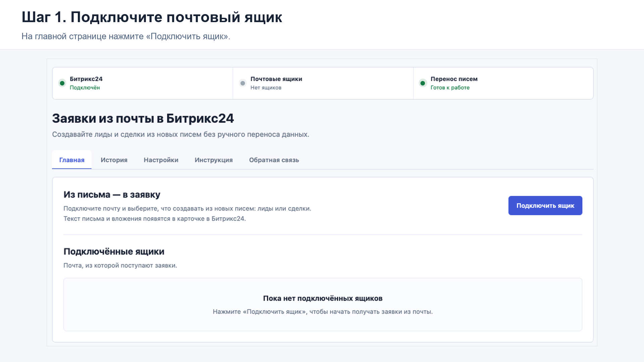644x362 pixels.
Task: Click the Готов к работе status text
Action: pos(450,87)
